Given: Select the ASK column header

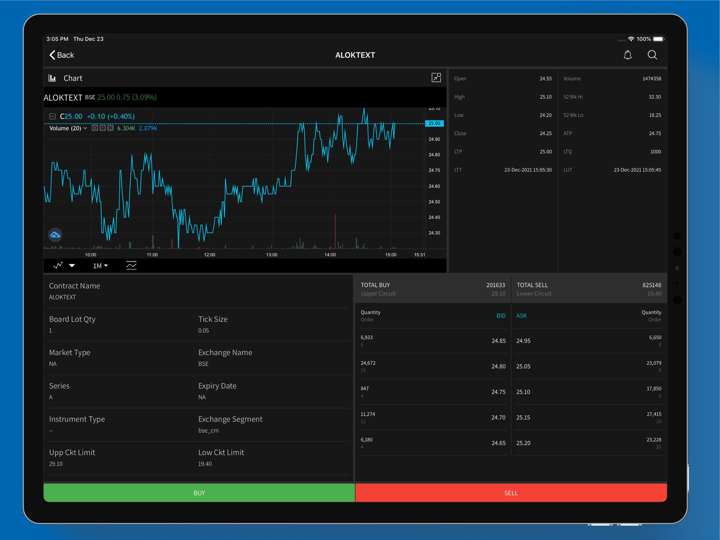Looking at the screenshot, I should pyautogui.click(x=521, y=315).
